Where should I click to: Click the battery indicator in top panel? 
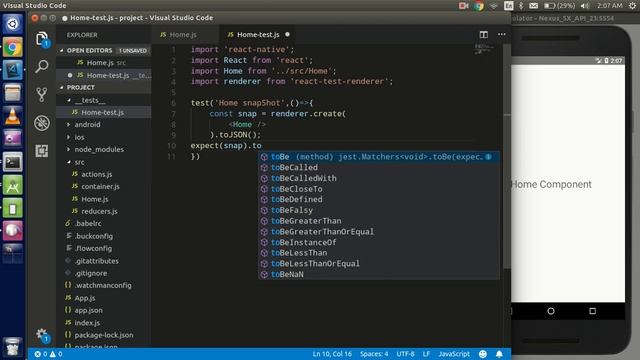(x=559, y=5)
